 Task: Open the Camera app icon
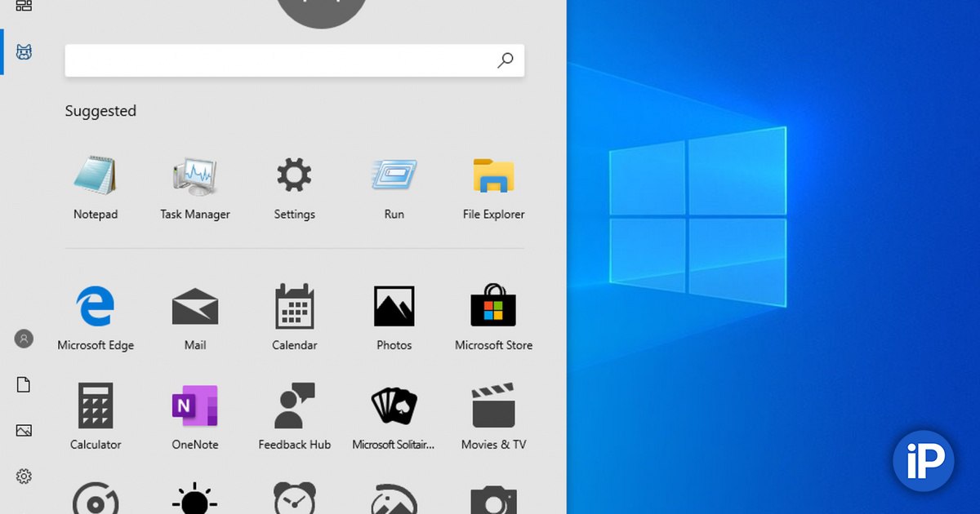(x=493, y=499)
